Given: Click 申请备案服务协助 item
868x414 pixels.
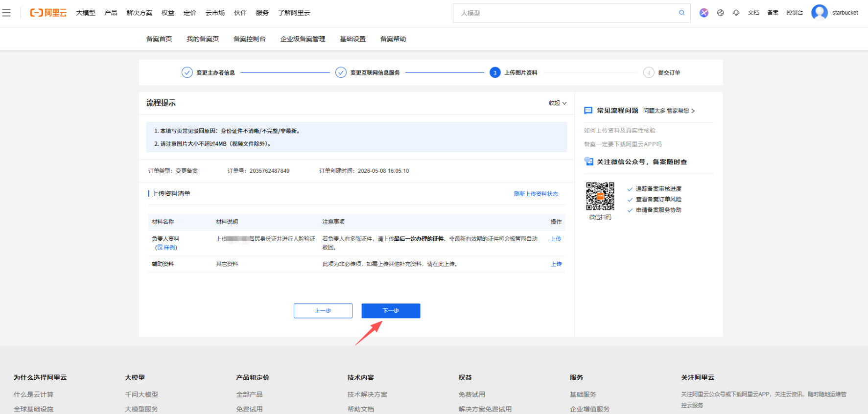Looking at the screenshot, I should pos(658,210).
